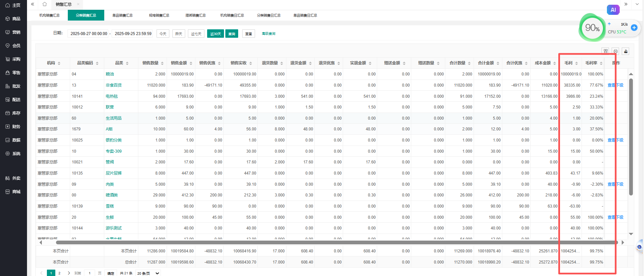Open 系统 module in sidebar
The height and width of the screenshot is (276, 644).
13,154
